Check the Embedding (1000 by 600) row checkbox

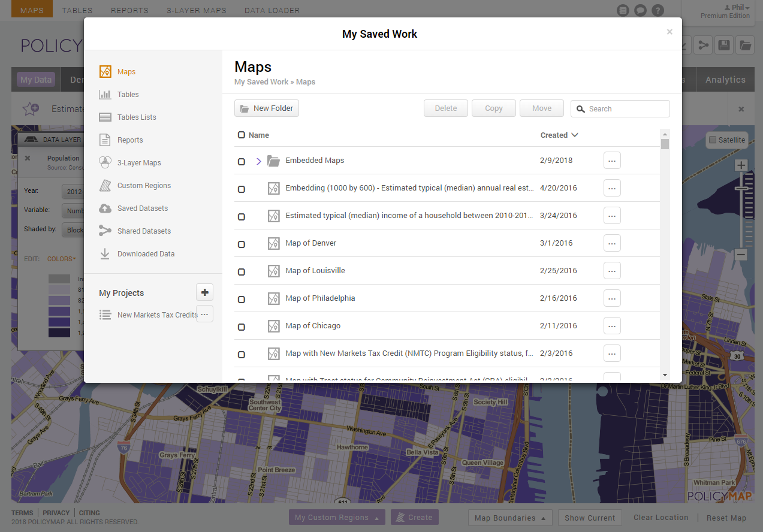point(242,189)
